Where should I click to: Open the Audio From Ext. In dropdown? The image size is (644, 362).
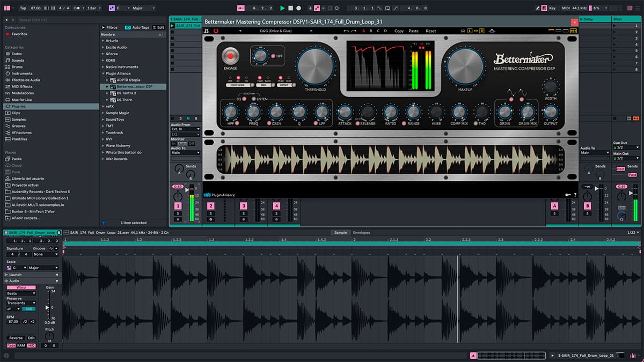(185, 129)
